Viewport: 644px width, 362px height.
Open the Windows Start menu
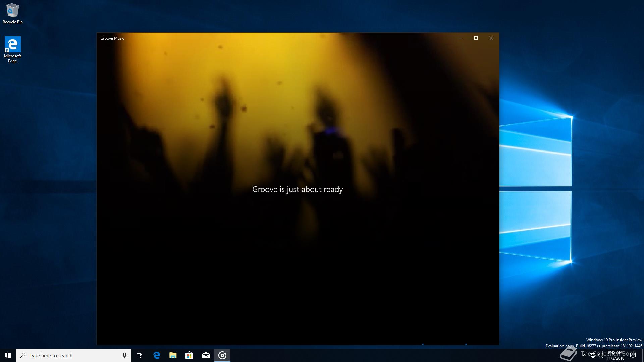(x=8, y=355)
